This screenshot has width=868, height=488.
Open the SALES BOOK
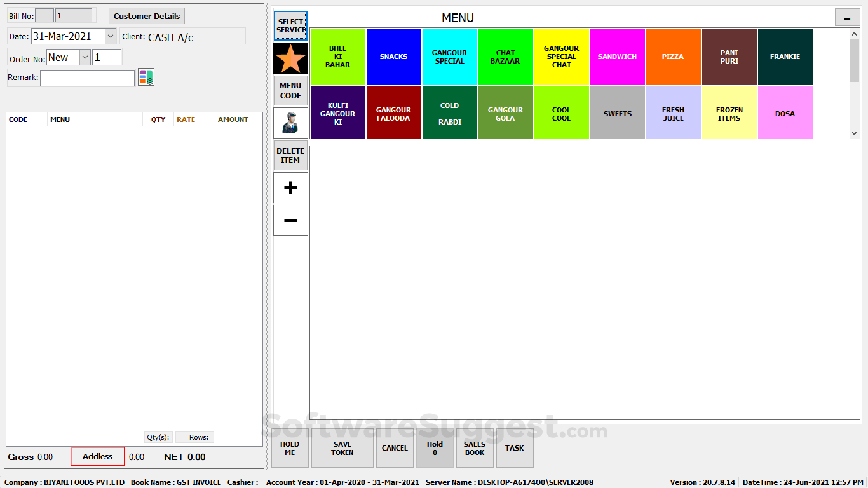tap(475, 448)
